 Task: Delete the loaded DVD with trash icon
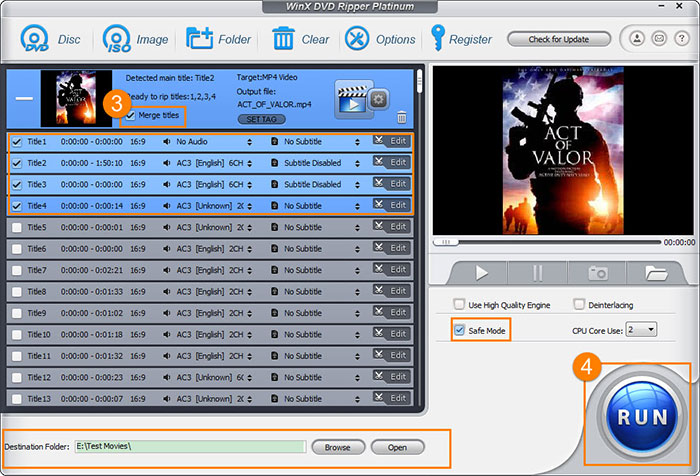tap(402, 117)
